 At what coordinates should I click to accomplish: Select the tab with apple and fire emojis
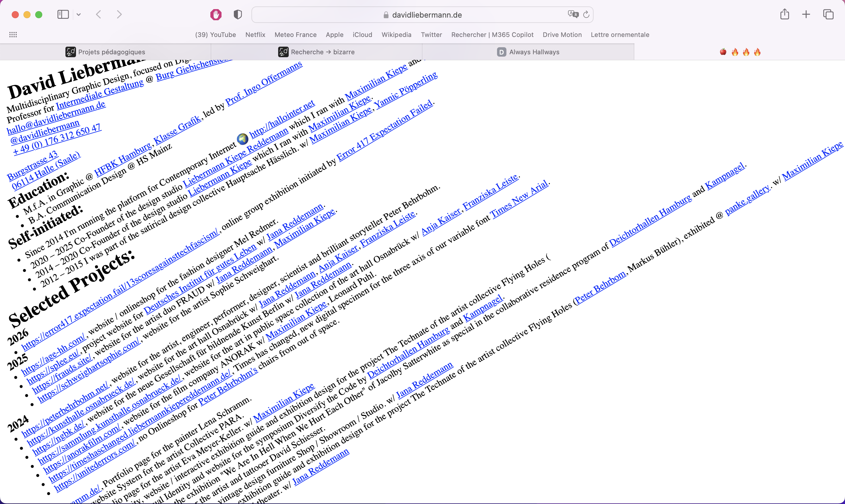740,52
